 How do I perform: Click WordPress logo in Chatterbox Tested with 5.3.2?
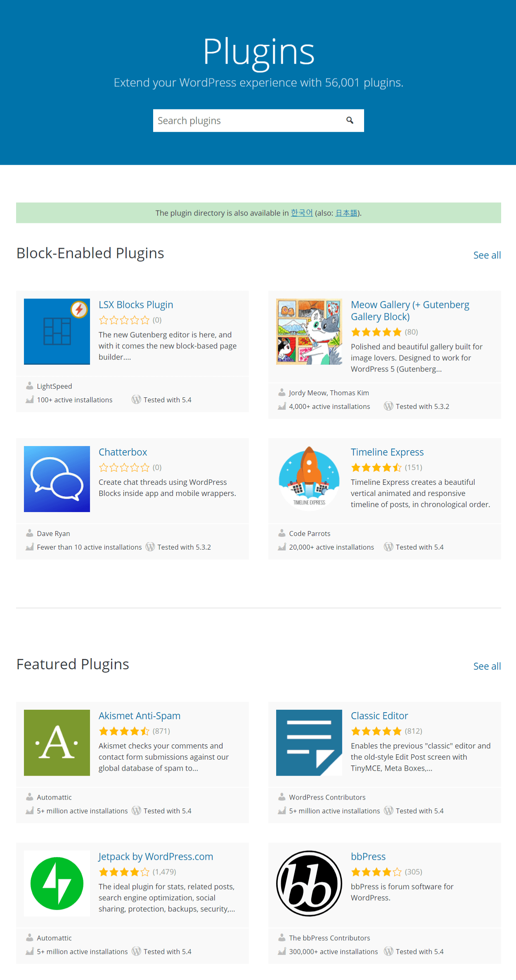click(x=150, y=547)
